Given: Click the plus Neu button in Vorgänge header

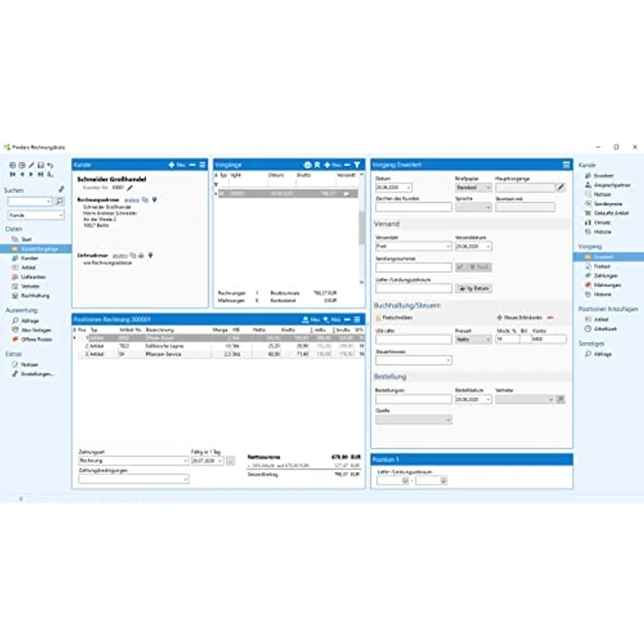Looking at the screenshot, I should click(x=332, y=164).
